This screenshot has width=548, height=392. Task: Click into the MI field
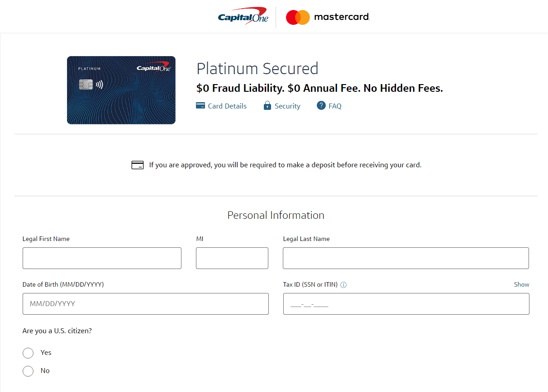(x=232, y=258)
